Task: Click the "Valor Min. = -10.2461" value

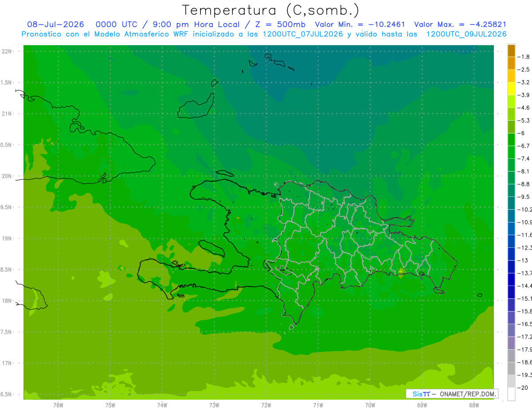Action: 360,24
